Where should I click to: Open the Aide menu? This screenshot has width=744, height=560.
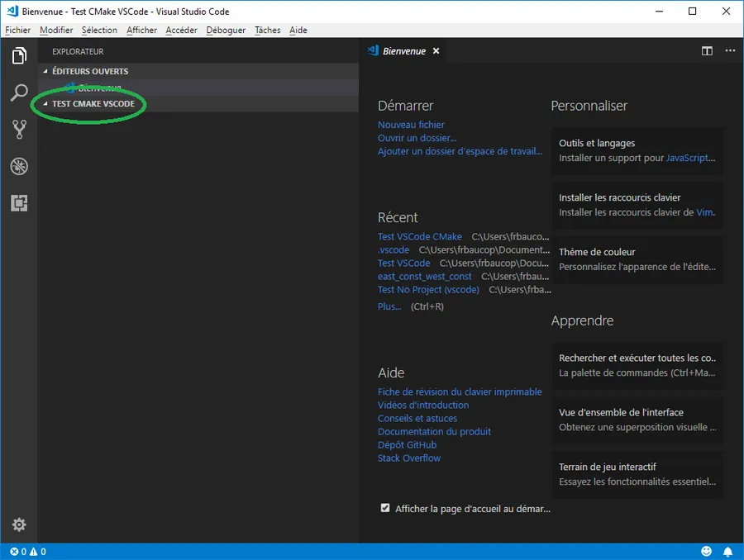point(298,30)
